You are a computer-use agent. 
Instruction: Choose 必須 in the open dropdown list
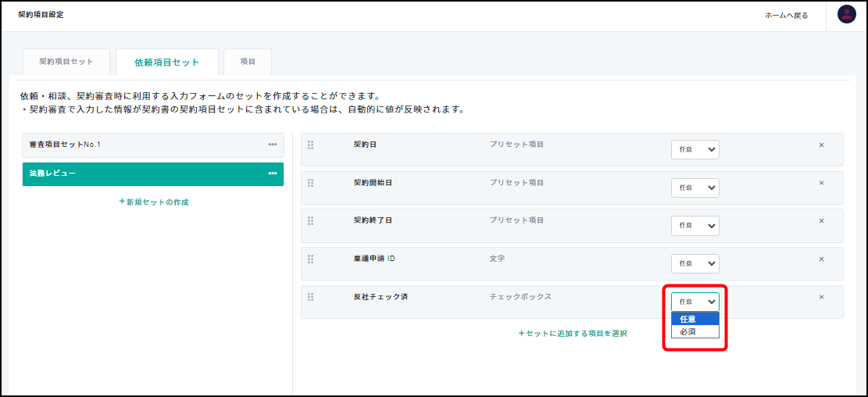click(x=695, y=331)
